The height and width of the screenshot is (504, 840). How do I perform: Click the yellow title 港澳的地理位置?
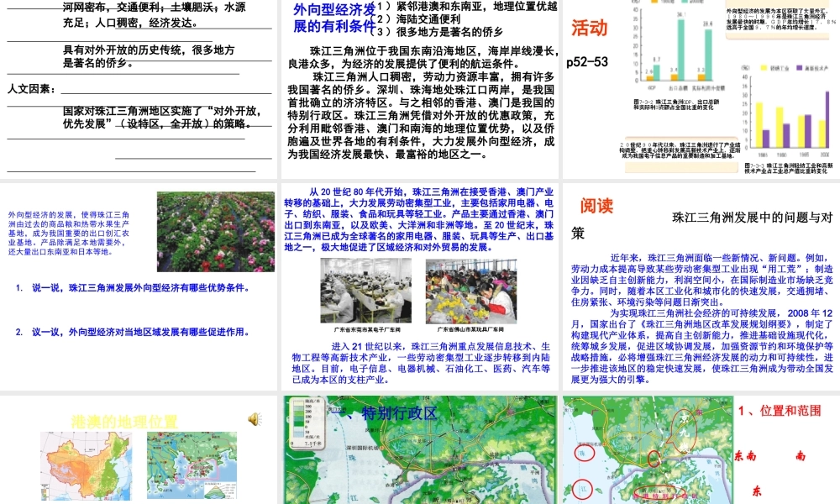pyautogui.click(x=124, y=422)
